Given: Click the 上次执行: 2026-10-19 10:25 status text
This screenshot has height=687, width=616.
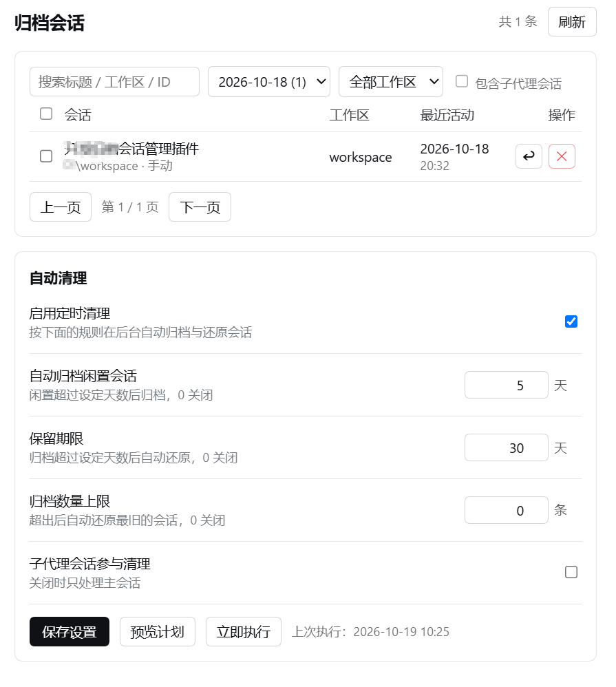Looking at the screenshot, I should (371, 632).
